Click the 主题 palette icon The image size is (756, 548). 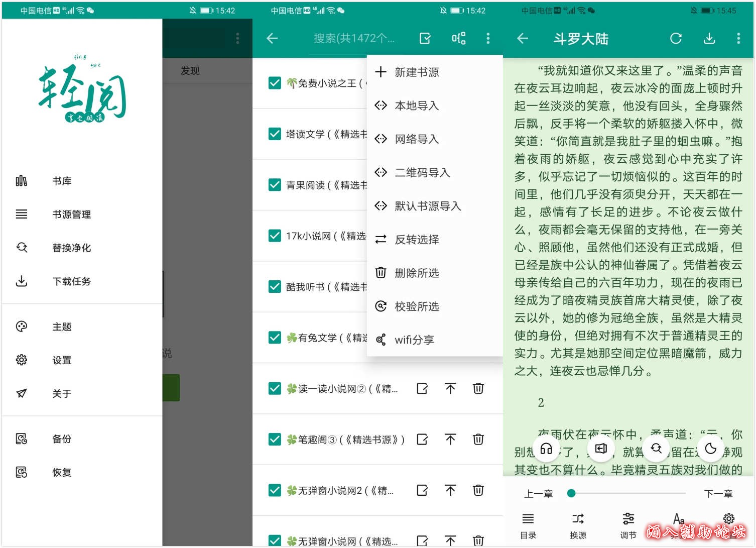22,326
